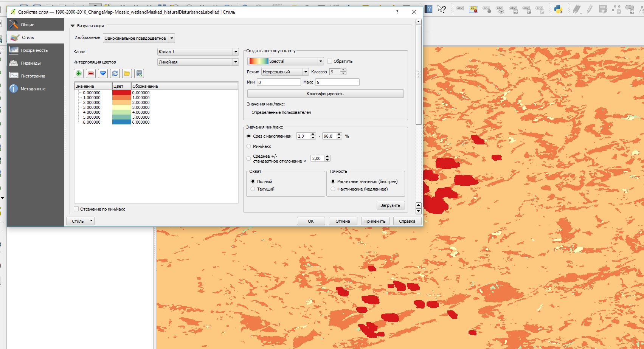Open the Python console from the toolbar

click(x=558, y=9)
